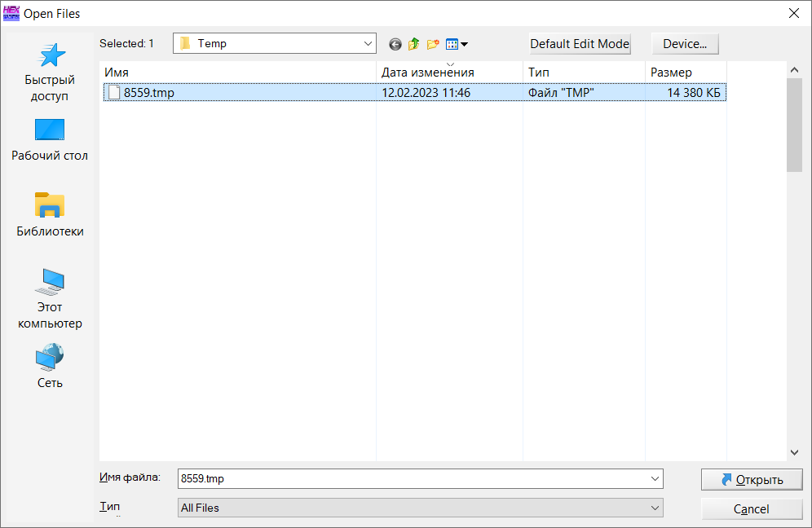812x528 pixels.
Task: Open the All Files type dropdown
Action: tap(654, 508)
